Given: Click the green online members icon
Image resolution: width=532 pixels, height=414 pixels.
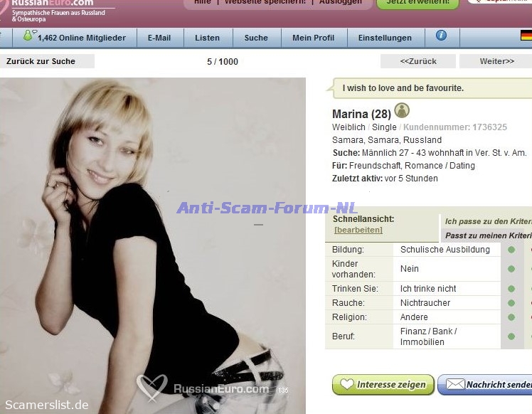Looking at the screenshot, I should 28,36.
